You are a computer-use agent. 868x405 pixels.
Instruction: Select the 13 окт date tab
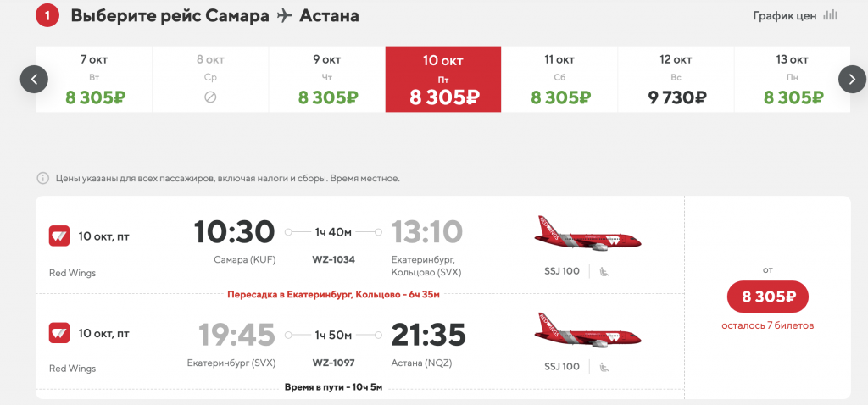click(793, 79)
